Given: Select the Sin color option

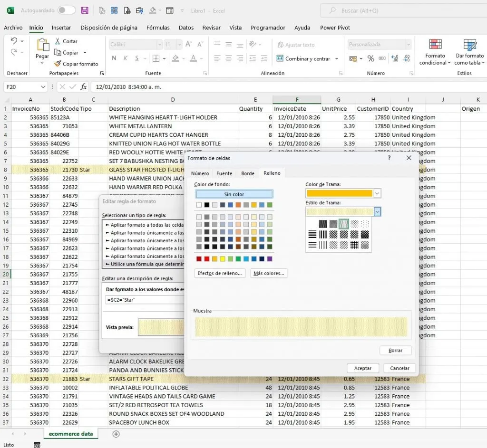Looking at the screenshot, I should pyautogui.click(x=234, y=194).
